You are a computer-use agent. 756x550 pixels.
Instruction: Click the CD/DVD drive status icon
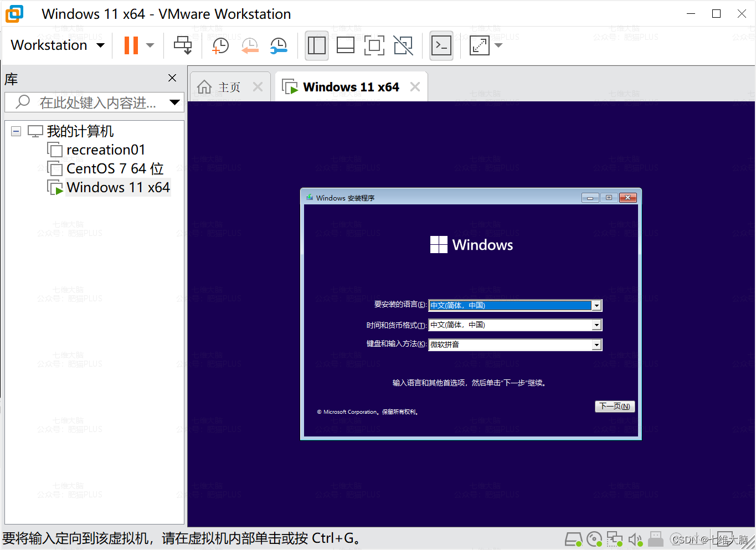pos(594,539)
